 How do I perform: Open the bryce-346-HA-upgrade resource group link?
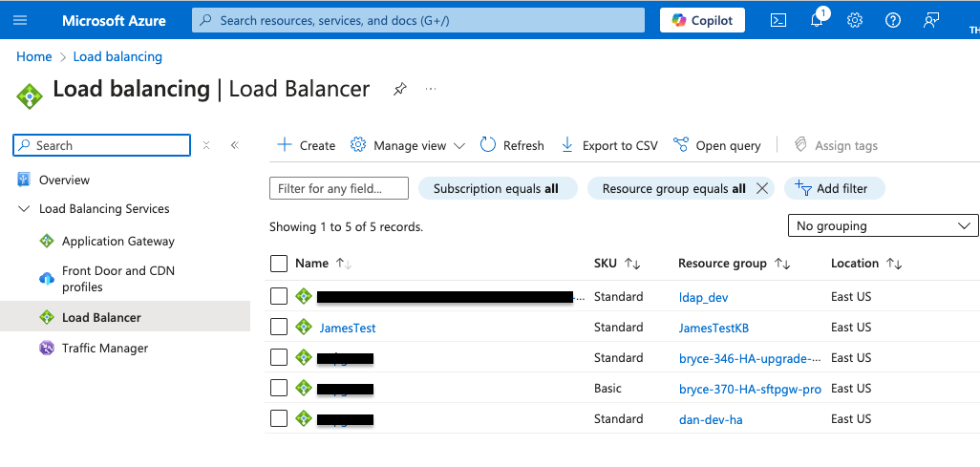pos(750,358)
